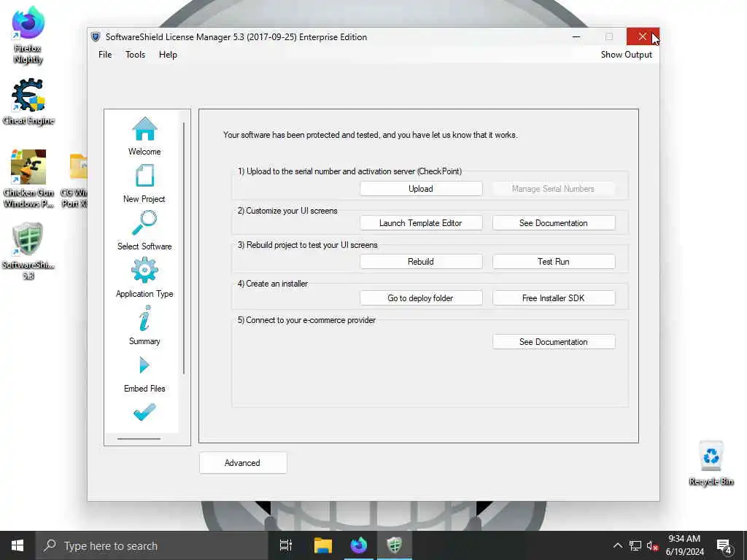Select the New Project page icon
This screenshot has width=747, height=560.
point(144,176)
